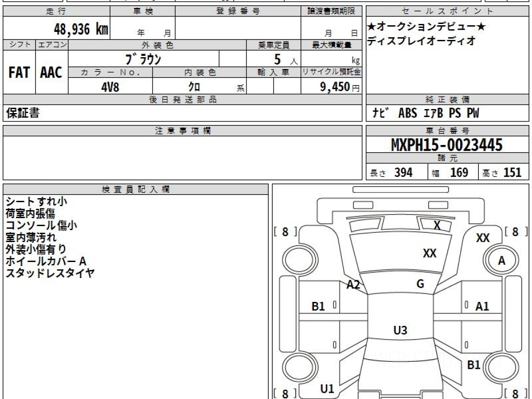Click the B1 mark beside A2
Screen dimensions: 532x399
[318, 306]
